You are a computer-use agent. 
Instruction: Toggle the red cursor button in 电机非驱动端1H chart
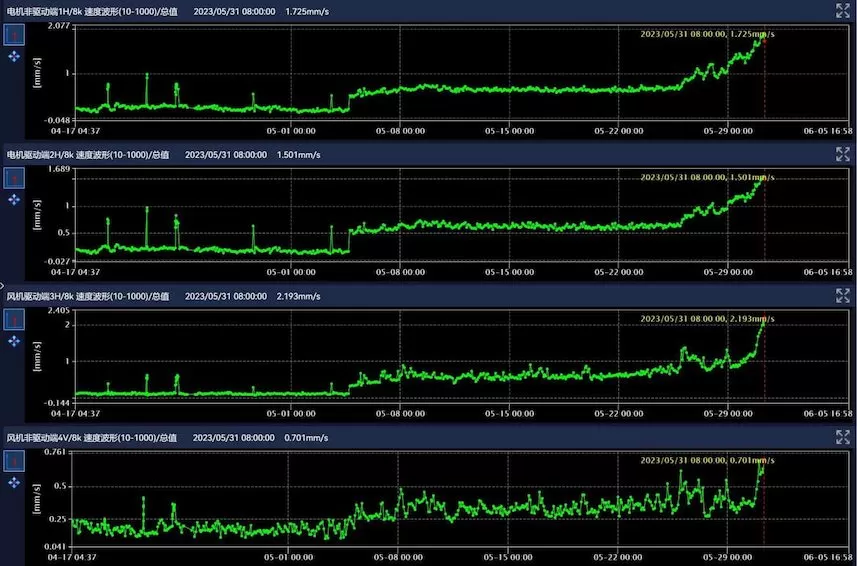[14, 35]
